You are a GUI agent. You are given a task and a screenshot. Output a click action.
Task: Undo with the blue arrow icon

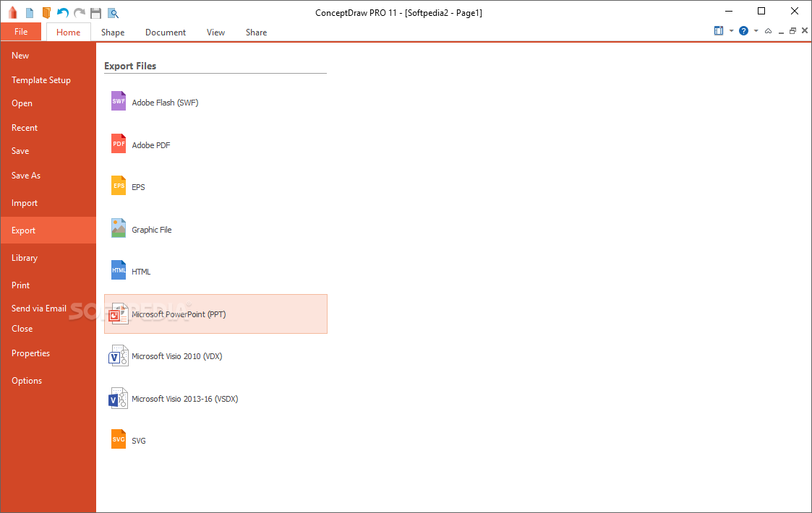pyautogui.click(x=63, y=13)
